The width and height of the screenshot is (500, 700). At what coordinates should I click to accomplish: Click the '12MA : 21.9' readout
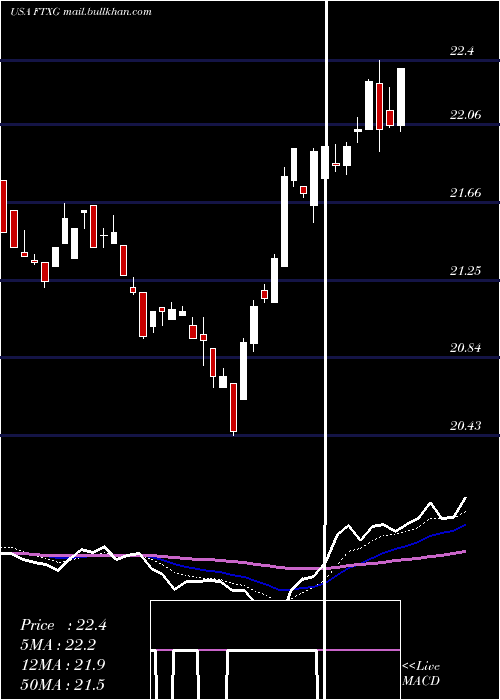pos(63,665)
